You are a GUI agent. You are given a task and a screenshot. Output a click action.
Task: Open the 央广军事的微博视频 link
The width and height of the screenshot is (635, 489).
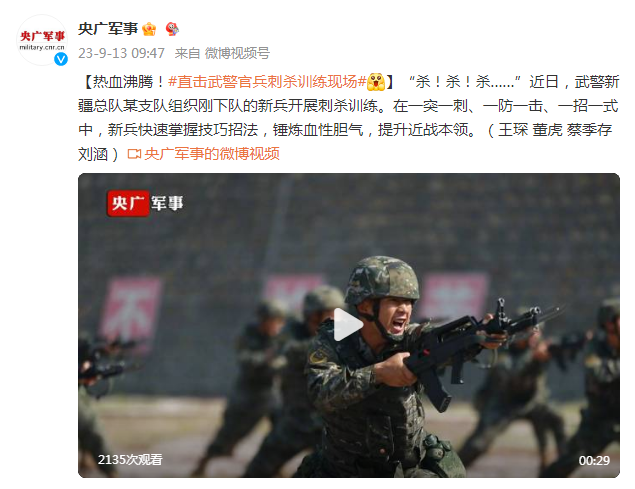(212, 154)
